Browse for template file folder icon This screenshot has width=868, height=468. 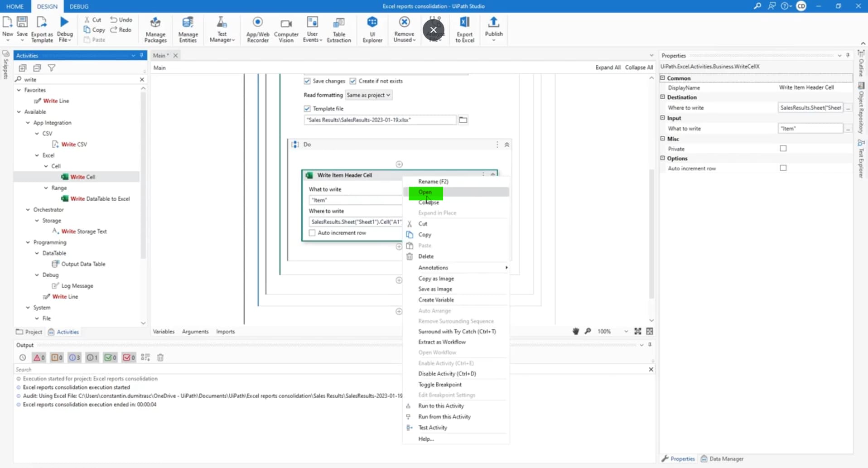coord(463,120)
